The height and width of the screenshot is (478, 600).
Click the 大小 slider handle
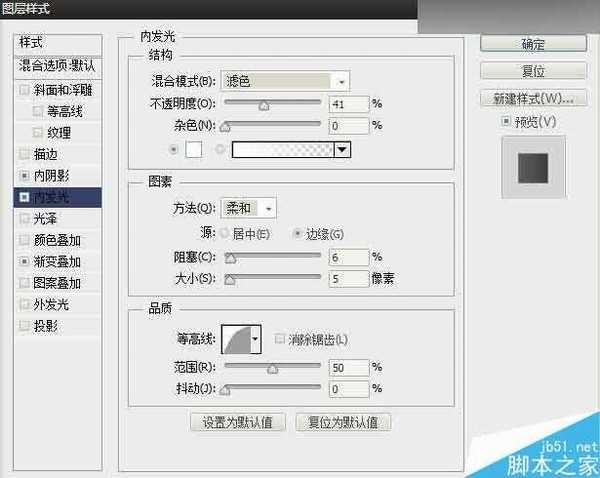pos(230,280)
